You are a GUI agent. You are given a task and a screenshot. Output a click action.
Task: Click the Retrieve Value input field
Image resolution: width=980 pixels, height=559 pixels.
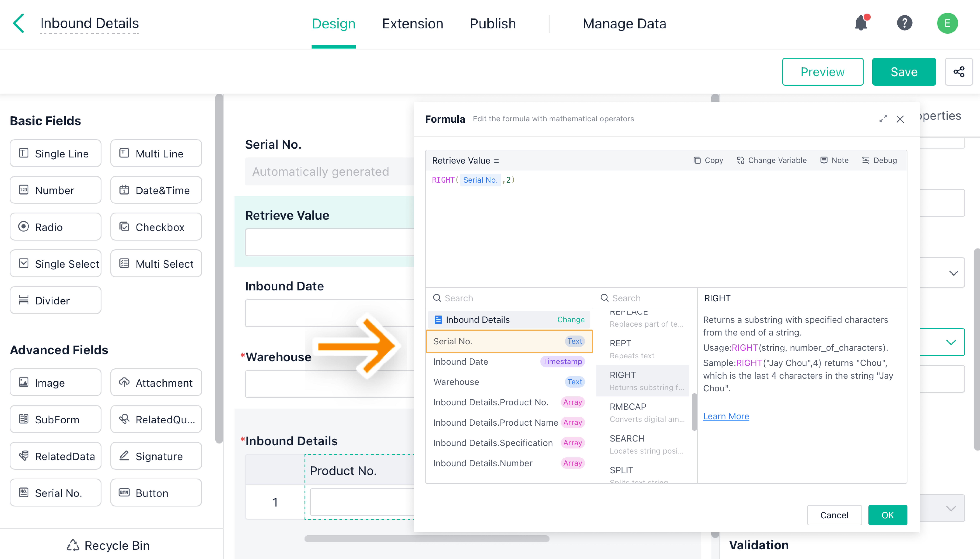[329, 243]
